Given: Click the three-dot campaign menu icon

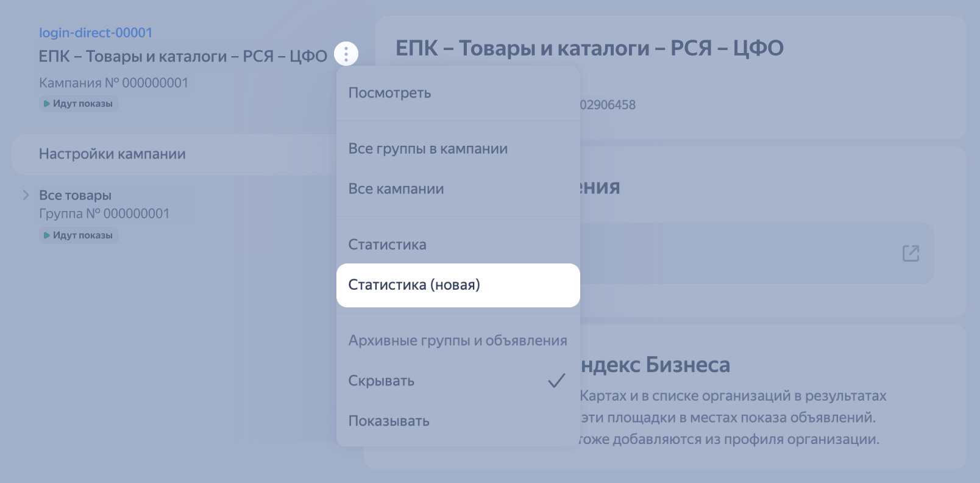Looking at the screenshot, I should (x=346, y=54).
